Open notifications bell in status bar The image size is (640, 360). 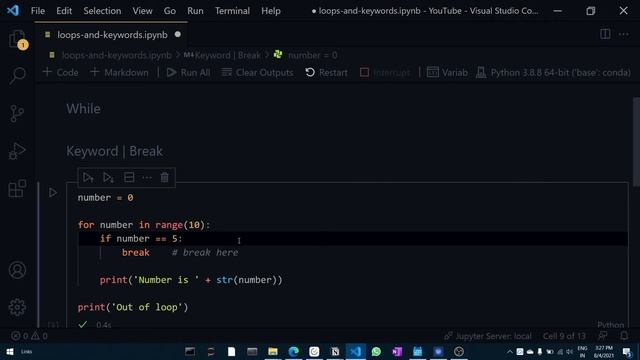tap(624, 336)
